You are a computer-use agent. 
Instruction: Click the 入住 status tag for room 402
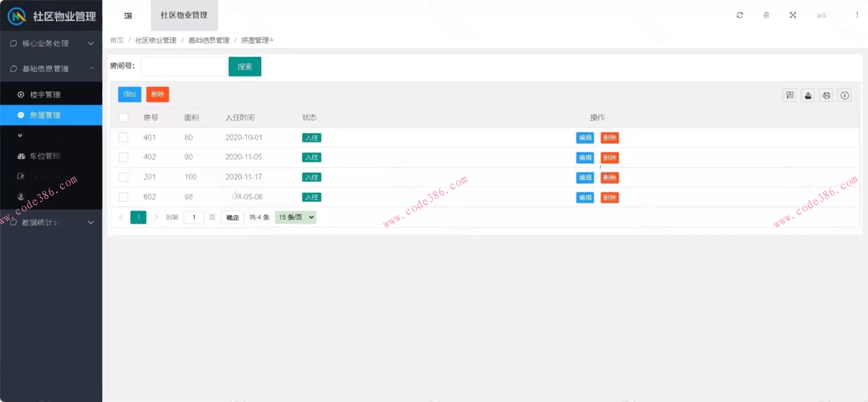pyautogui.click(x=312, y=158)
